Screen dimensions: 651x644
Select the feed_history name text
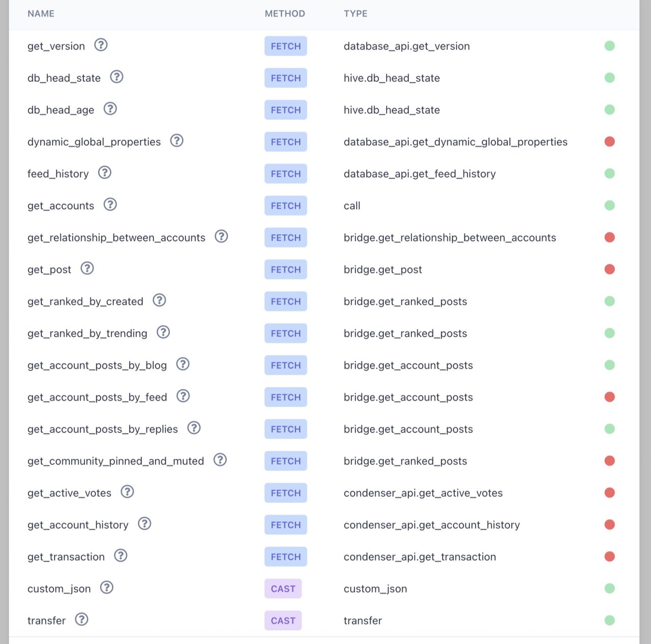[58, 174]
